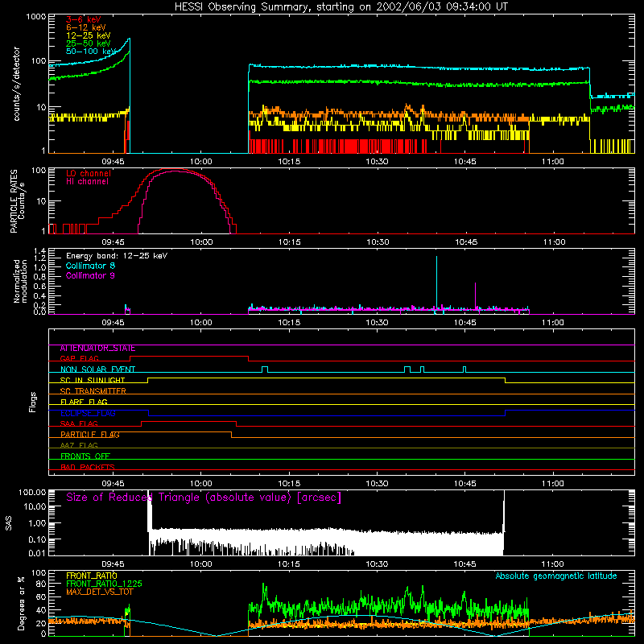
Task: Click the Flags axis label
Action: (x=33, y=402)
